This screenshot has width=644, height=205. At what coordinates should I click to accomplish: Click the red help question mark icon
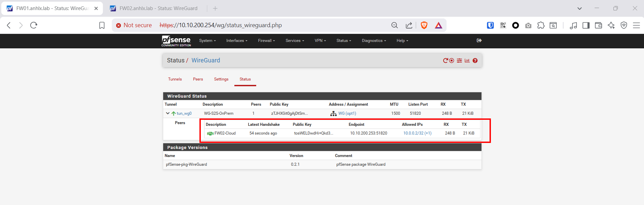click(x=475, y=61)
